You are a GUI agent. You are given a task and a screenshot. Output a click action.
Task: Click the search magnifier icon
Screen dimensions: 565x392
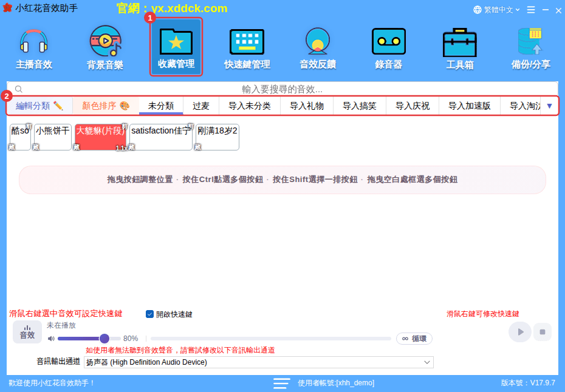coord(19,89)
